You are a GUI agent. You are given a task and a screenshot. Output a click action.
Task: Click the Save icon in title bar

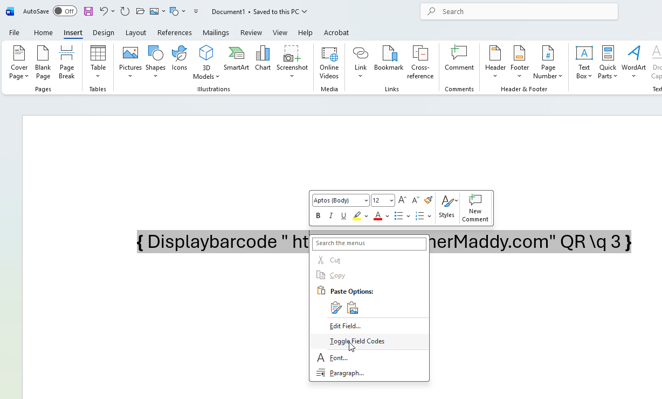[88, 11]
